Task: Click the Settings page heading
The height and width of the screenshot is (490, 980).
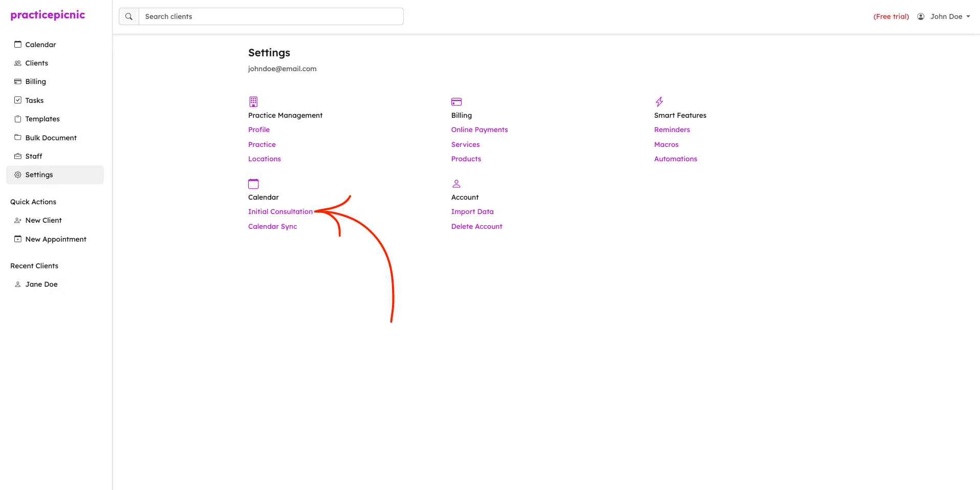Action: point(269,53)
